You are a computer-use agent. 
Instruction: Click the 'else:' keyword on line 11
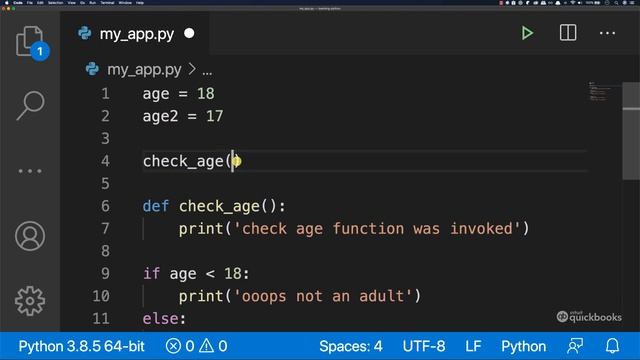click(x=164, y=318)
